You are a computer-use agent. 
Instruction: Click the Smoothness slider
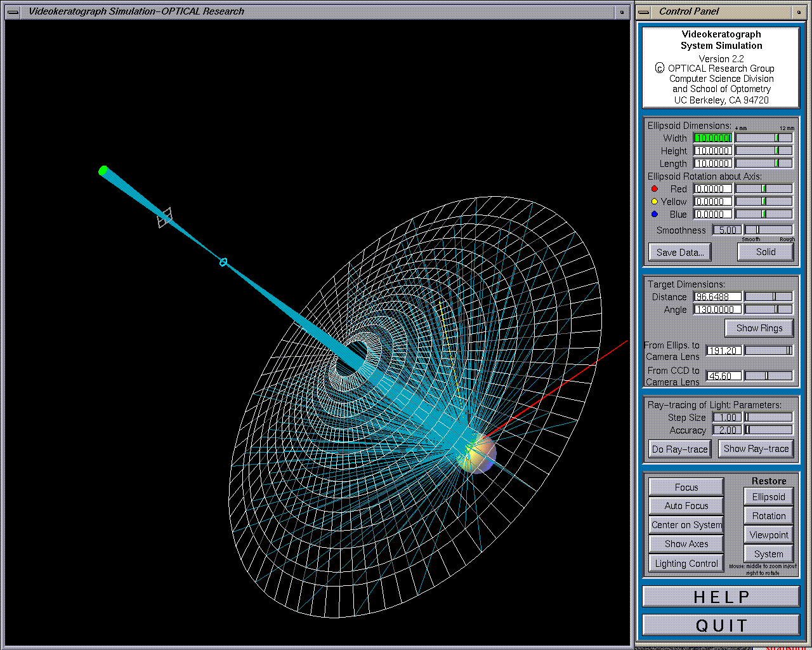[768, 230]
